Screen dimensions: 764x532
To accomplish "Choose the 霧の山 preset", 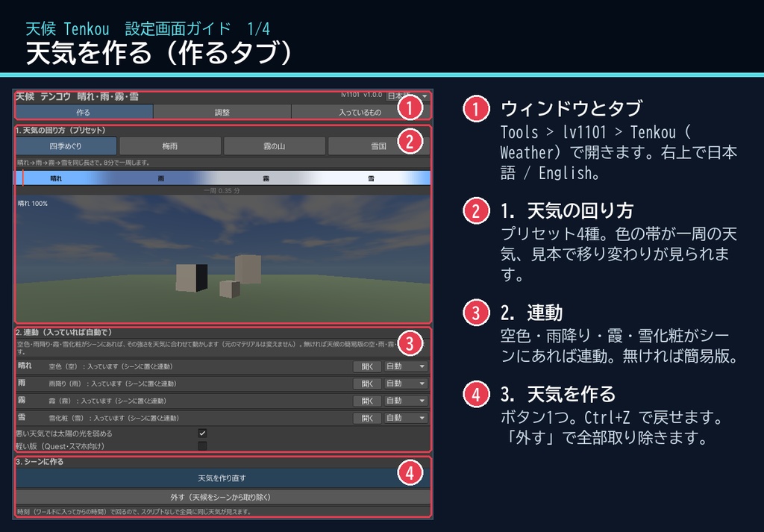I will pos(275,145).
